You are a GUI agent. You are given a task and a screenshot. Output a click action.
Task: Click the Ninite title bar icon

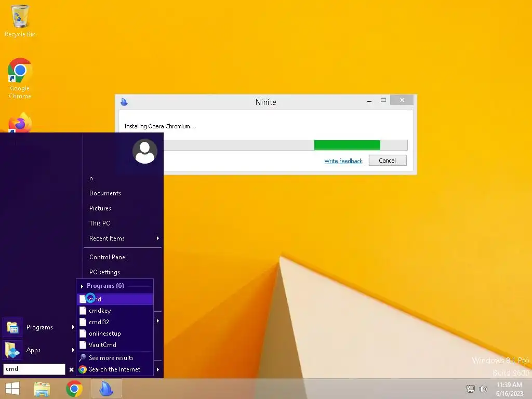[x=124, y=102]
